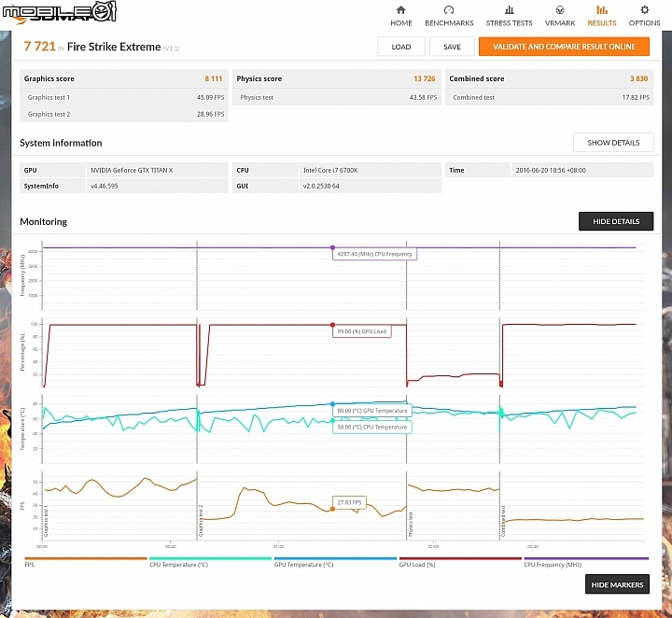This screenshot has width=672, height=618.
Task: Click the 4287.40 MHz CPU Frequency tooltip
Action: point(374,254)
